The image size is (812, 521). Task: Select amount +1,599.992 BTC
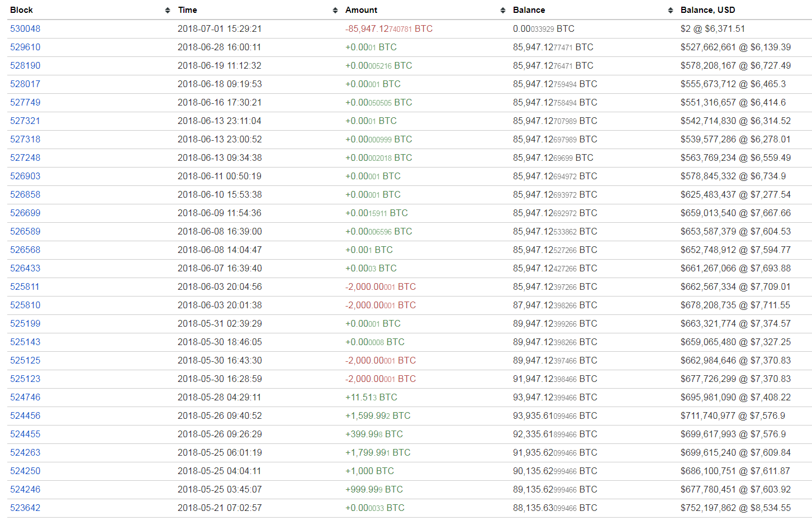378,416
